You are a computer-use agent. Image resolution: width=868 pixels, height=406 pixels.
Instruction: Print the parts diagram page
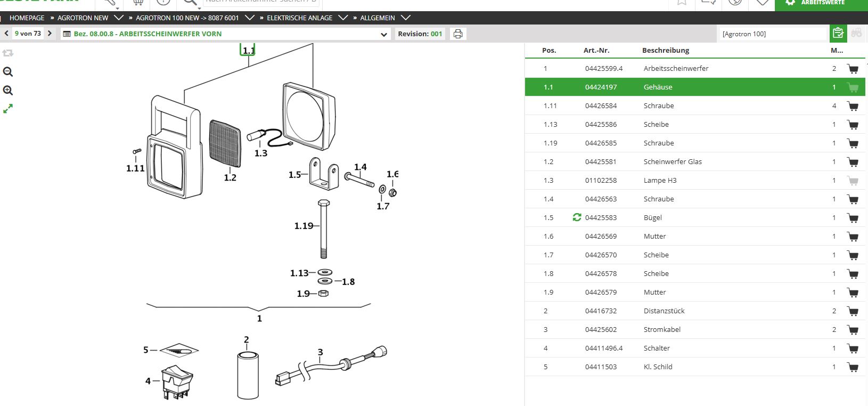(457, 34)
